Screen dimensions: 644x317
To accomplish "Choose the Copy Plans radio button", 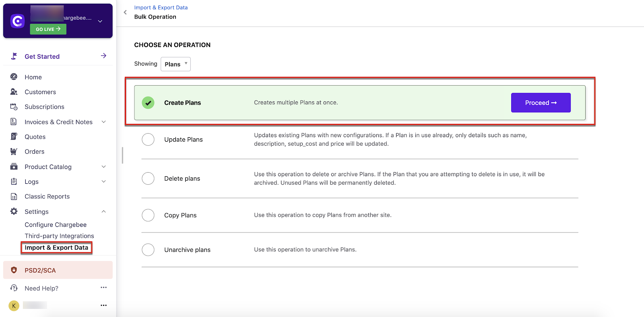I will 148,215.
